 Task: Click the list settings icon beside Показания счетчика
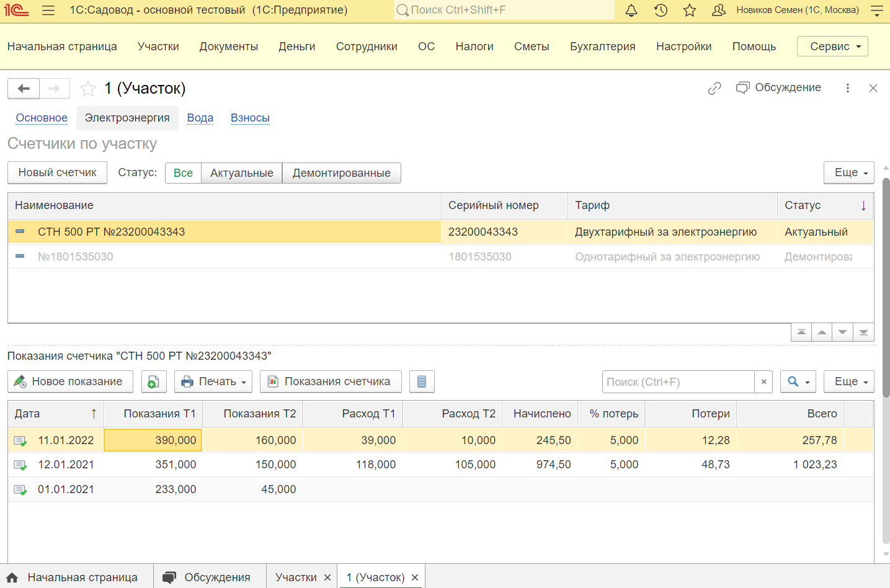click(x=422, y=382)
